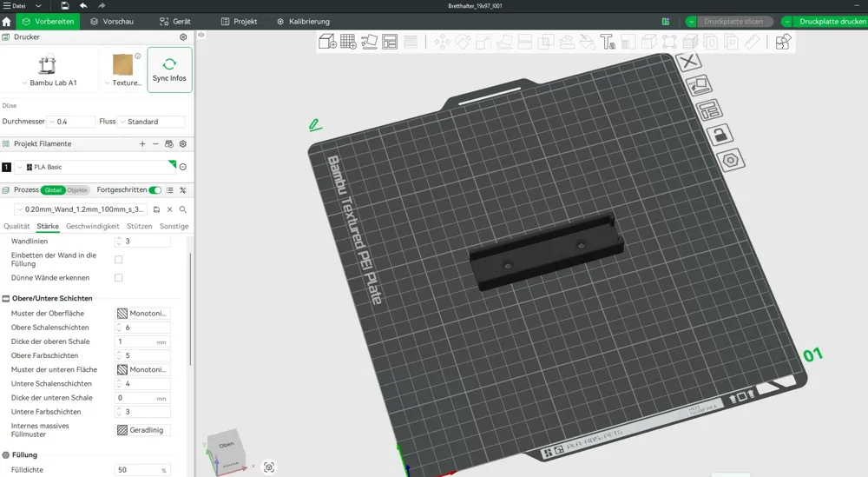Click the Sync Infos button

pyautogui.click(x=169, y=70)
